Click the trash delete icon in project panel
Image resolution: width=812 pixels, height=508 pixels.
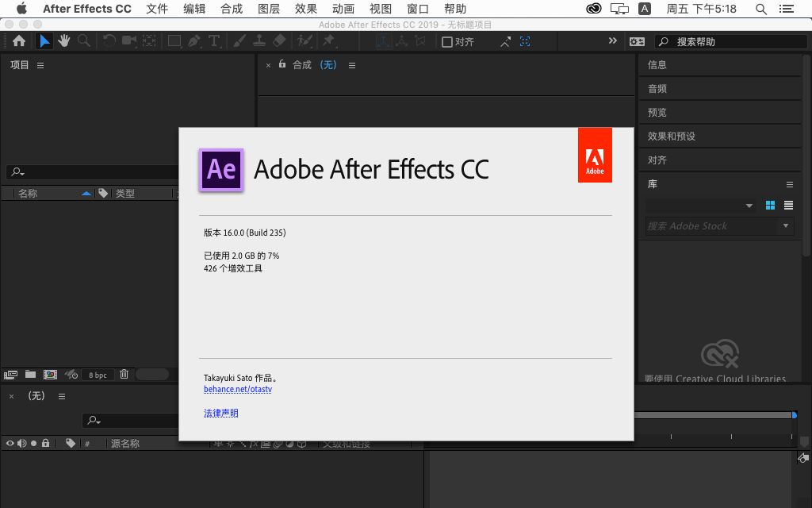tap(124, 374)
